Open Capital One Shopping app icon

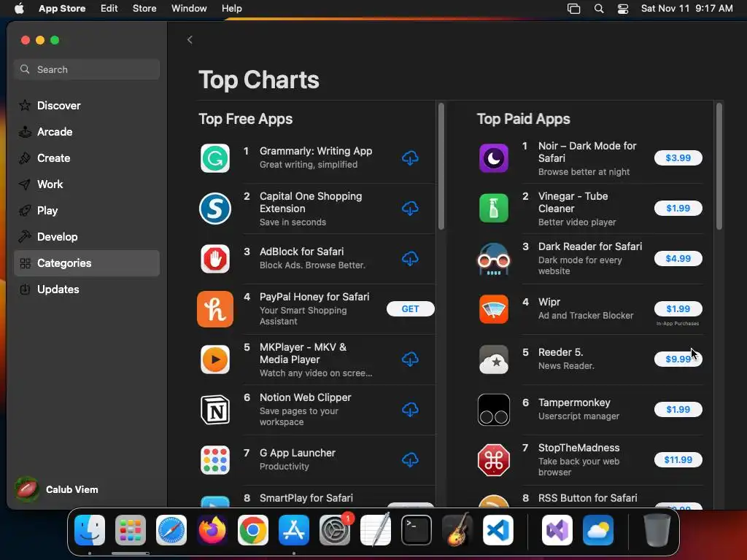click(x=215, y=209)
